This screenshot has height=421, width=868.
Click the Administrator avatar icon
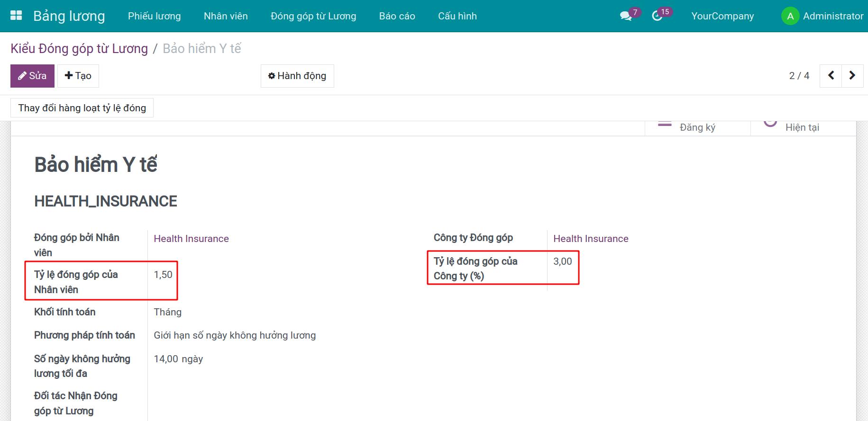(790, 16)
